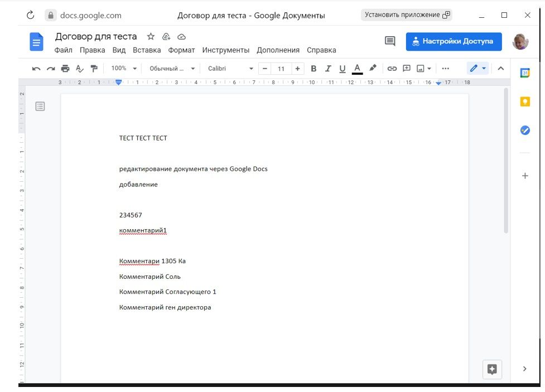Add a comment from the toolbar

407,69
